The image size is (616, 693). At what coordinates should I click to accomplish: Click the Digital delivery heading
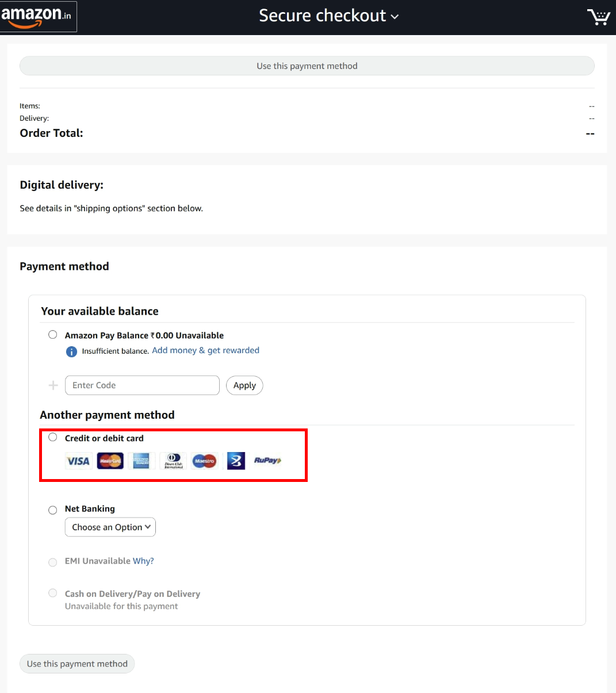(62, 185)
